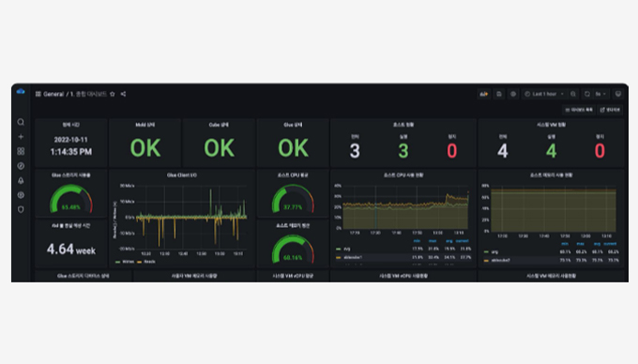
Task: Click the add panel chart icon
Action: (x=484, y=94)
